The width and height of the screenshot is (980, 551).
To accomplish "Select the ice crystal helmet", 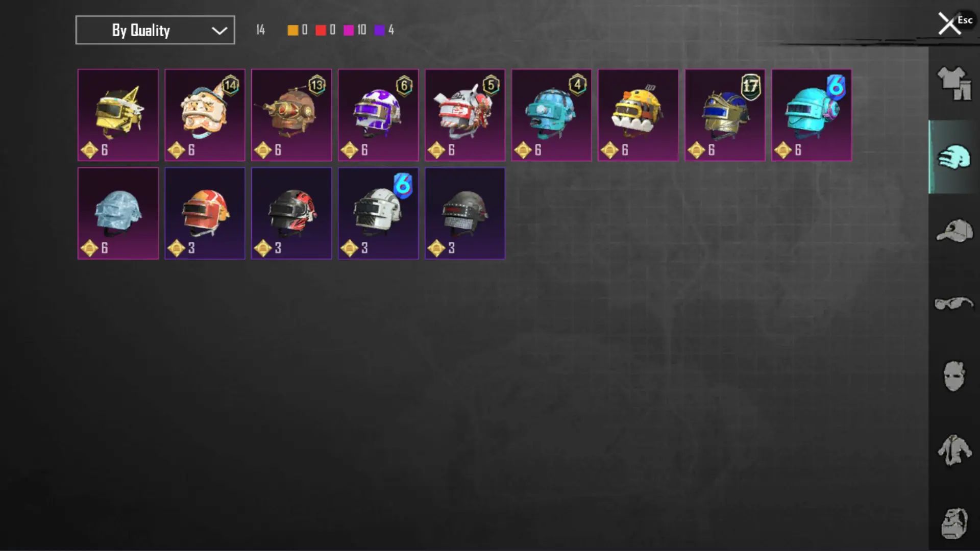I will click(x=118, y=213).
